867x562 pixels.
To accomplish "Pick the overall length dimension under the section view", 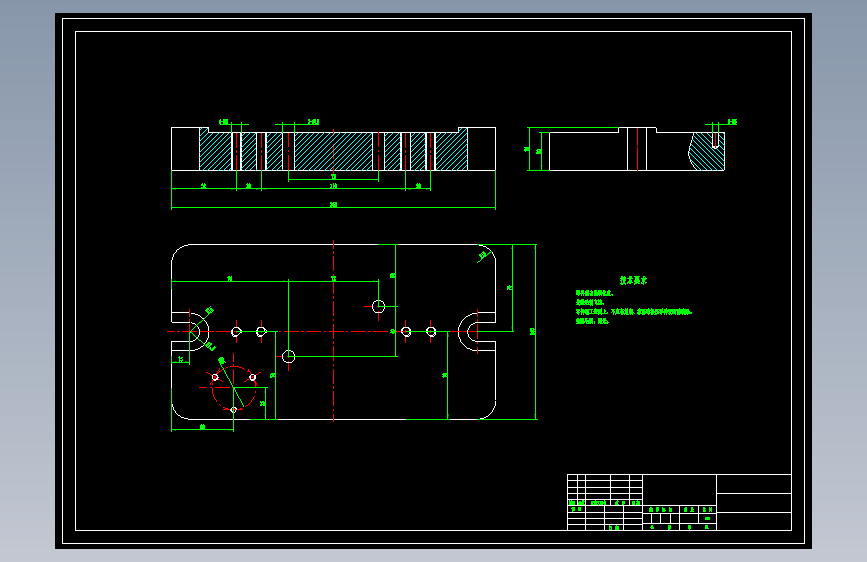I will click(333, 206).
